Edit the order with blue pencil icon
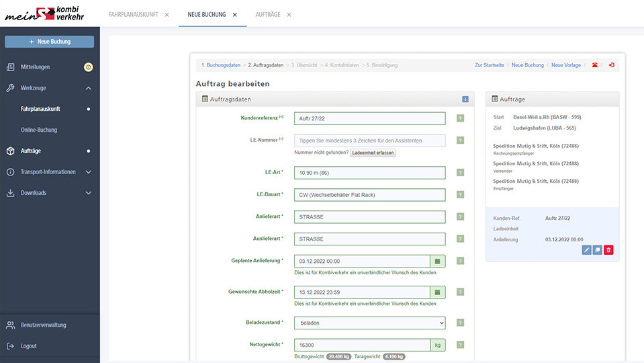The height and width of the screenshot is (363, 644). click(x=586, y=250)
